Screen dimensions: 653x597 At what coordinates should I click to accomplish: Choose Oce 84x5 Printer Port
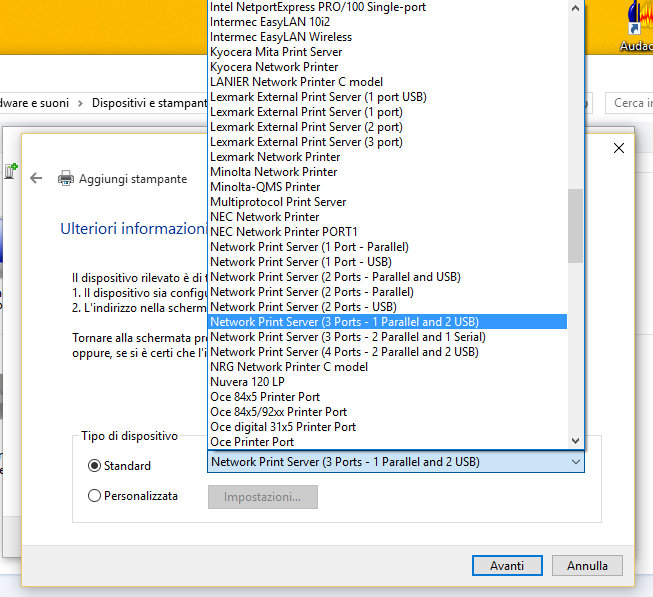(387, 397)
